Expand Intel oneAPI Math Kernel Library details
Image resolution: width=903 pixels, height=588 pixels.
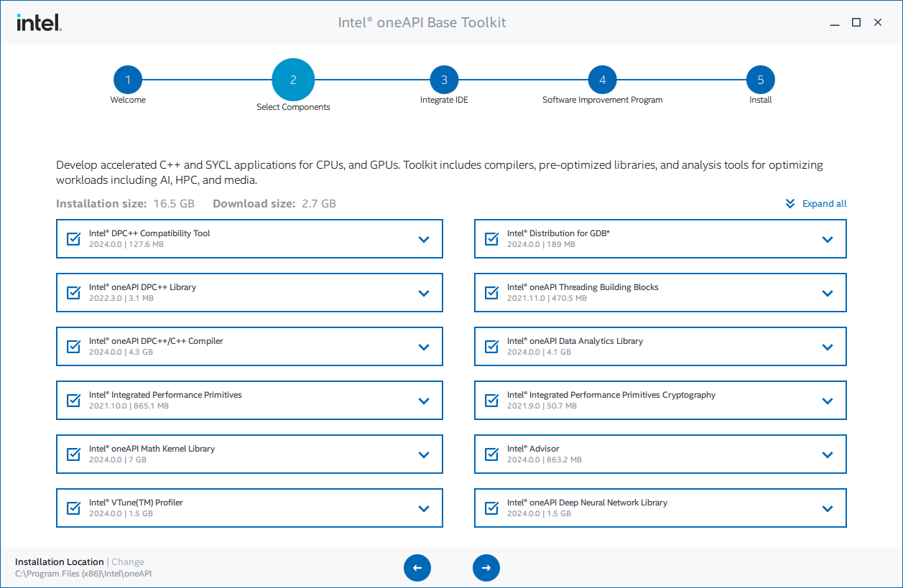pyautogui.click(x=424, y=454)
